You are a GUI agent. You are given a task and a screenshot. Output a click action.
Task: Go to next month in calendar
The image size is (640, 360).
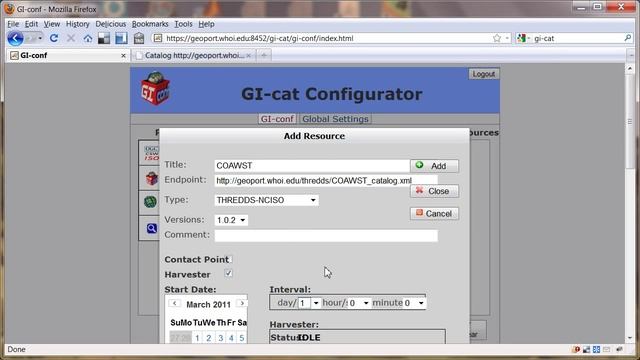coord(242,303)
